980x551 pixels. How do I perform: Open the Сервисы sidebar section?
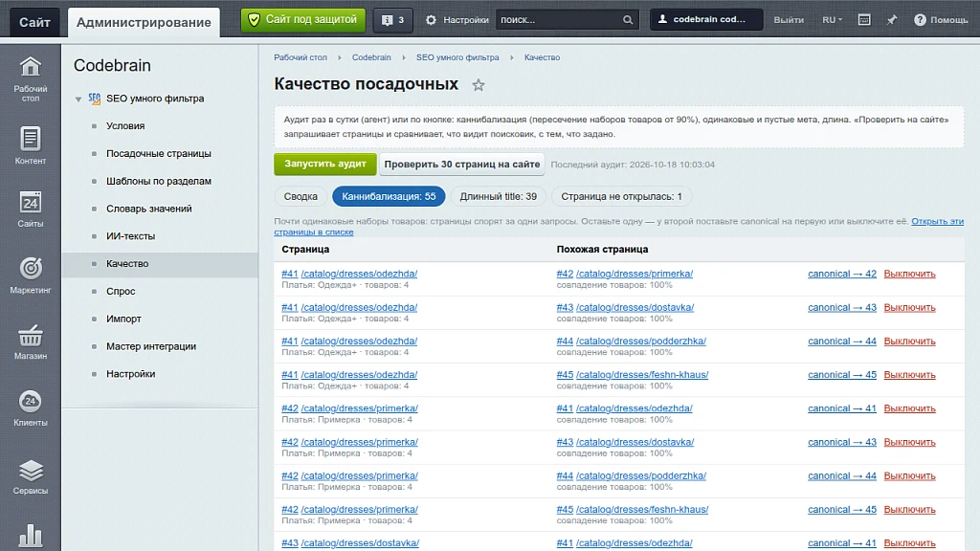point(30,476)
